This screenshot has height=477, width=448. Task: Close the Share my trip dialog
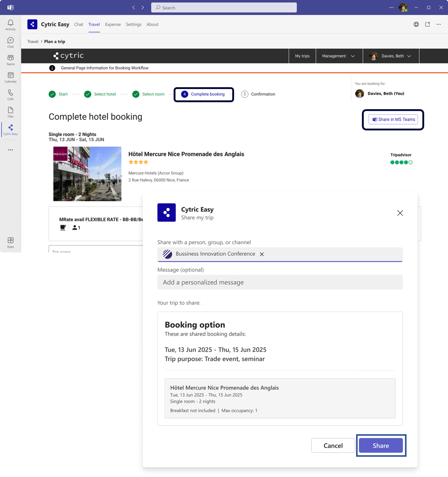pos(400,213)
